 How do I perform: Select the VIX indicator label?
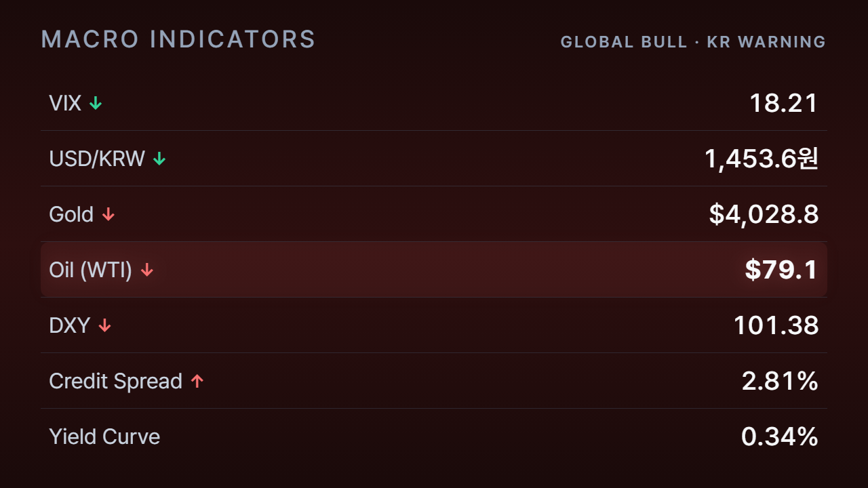(x=65, y=103)
